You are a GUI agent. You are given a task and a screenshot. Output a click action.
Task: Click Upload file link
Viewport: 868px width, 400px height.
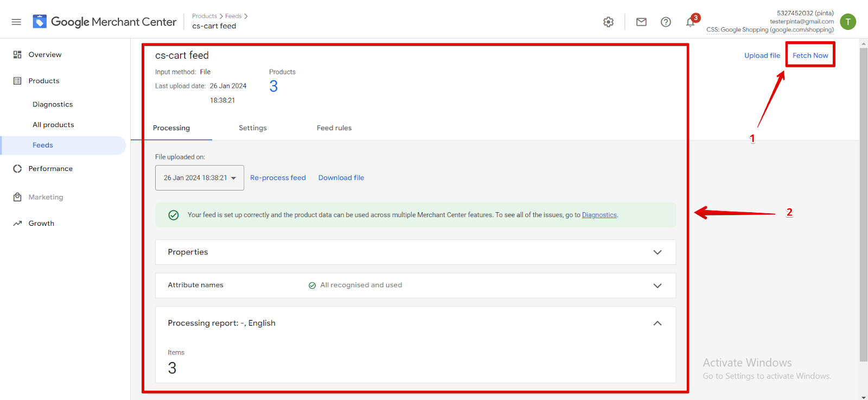click(x=762, y=55)
